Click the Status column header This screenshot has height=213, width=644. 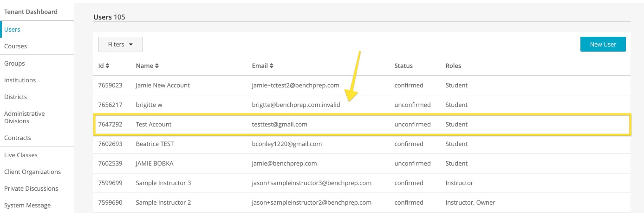403,66
